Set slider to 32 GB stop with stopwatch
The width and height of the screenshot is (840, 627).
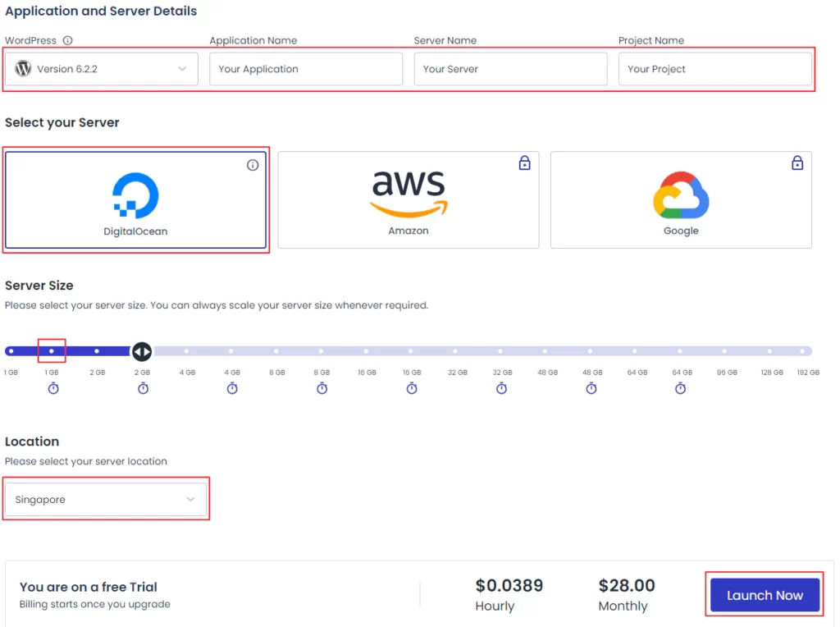click(x=500, y=351)
